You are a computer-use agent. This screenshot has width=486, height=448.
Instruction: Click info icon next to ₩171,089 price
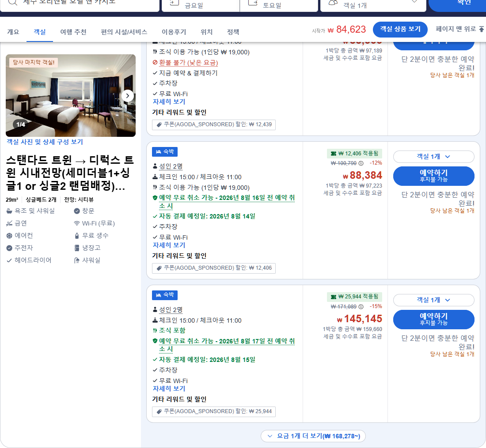tap(361, 306)
